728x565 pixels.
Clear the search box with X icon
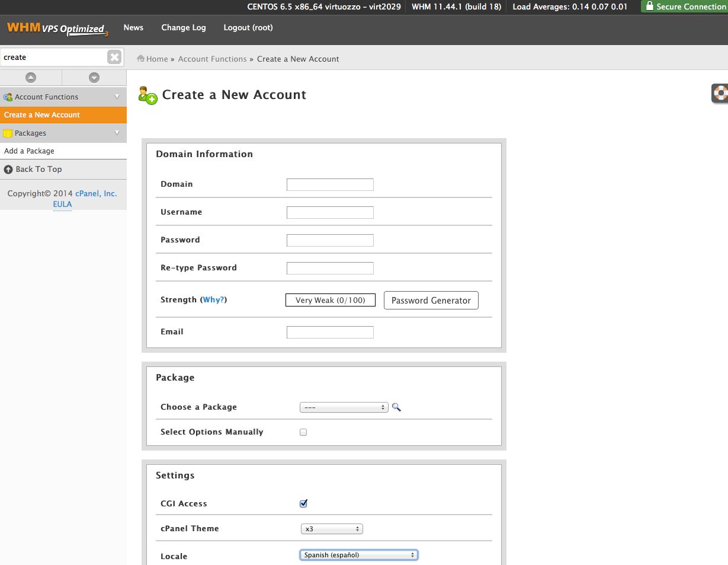point(114,57)
